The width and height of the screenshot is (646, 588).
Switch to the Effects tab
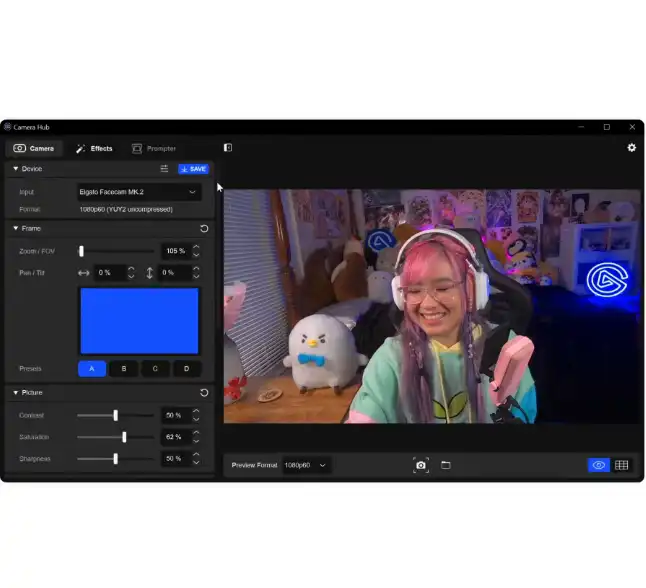[x=94, y=148]
